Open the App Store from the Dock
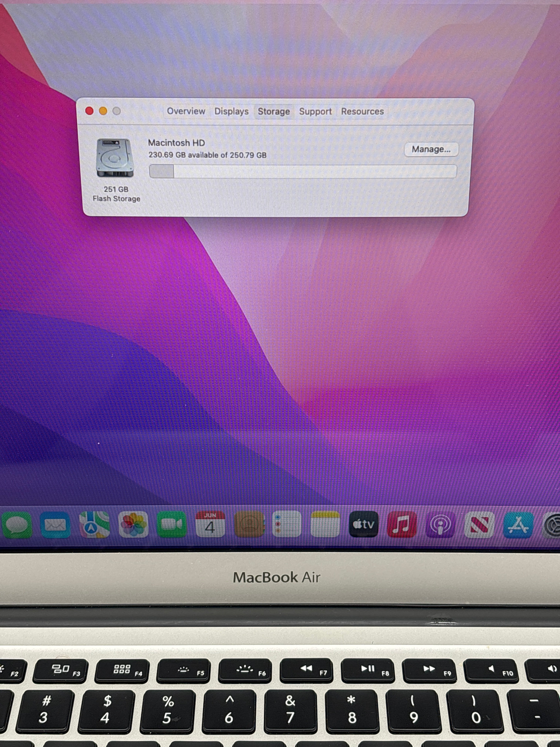Image resolution: width=560 pixels, height=747 pixels. tap(518, 525)
